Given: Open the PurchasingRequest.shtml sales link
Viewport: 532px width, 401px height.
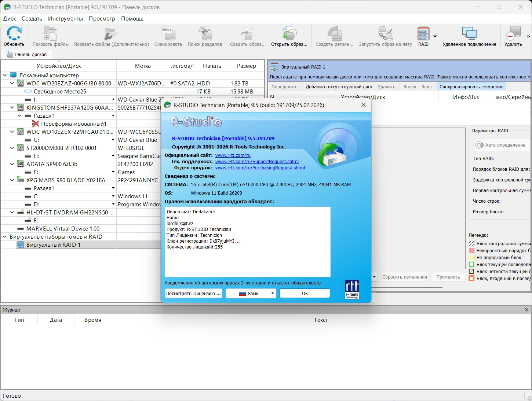Looking at the screenshot, I should [260, 168].
